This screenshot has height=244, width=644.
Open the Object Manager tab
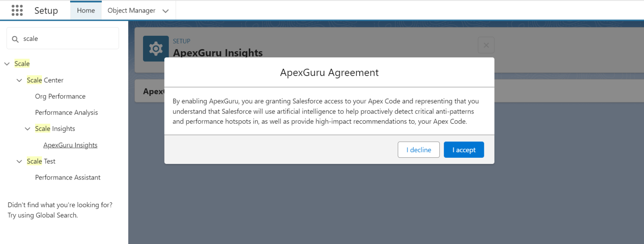131,11
